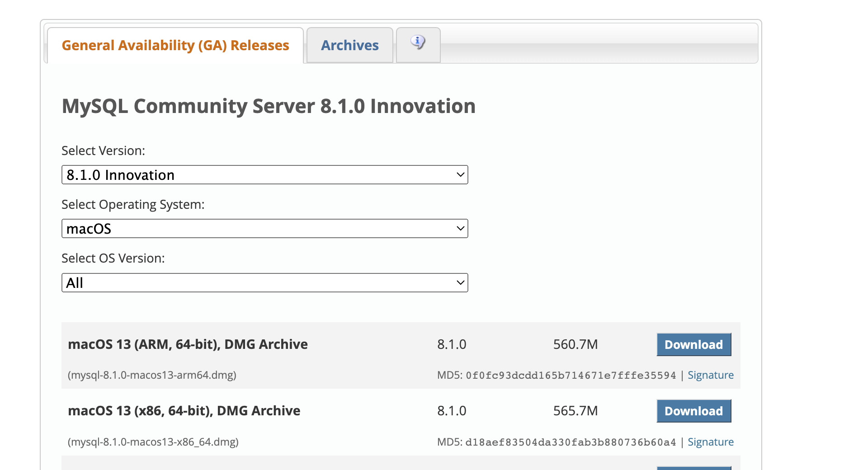
Task: Open the Select Operating System dropdown
Action: click(x=265, y=229)
